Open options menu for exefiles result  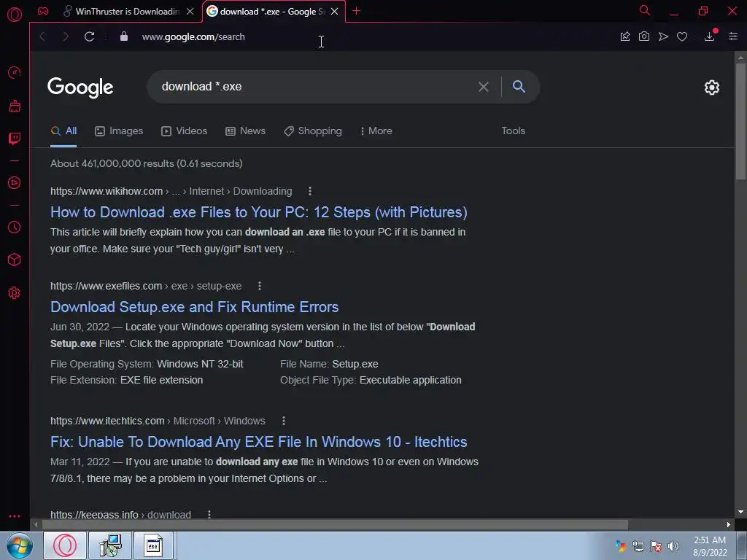tap(259, 286)
